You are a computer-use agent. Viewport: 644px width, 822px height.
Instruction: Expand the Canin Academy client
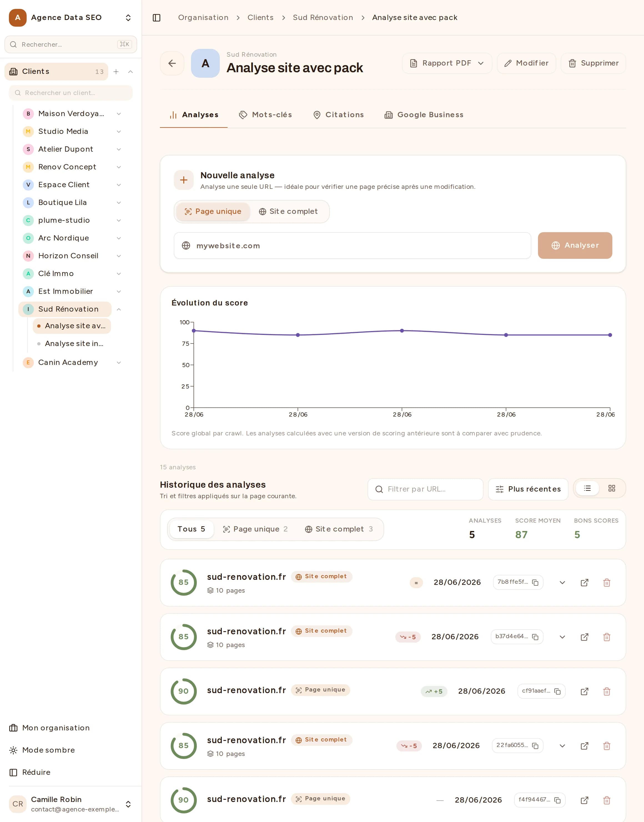pos(119,362)
